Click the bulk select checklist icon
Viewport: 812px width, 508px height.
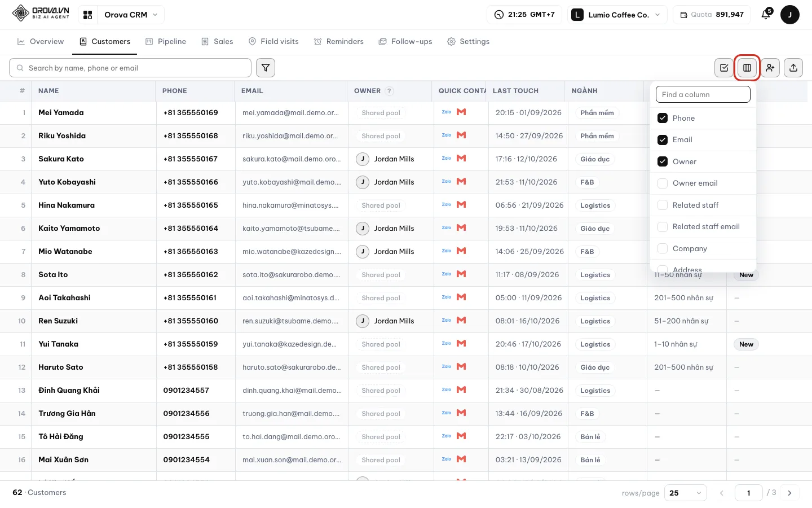coord(724,68)
